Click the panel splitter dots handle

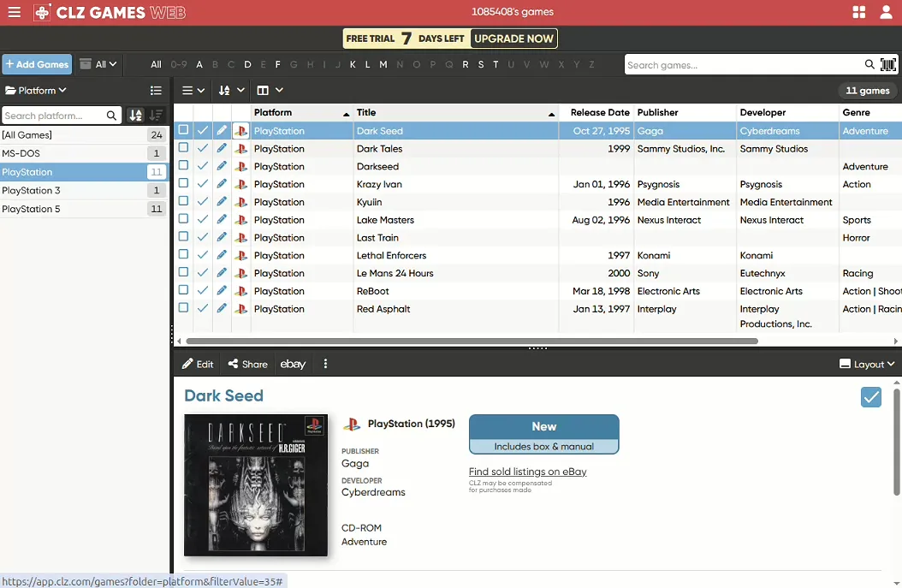coord(537,348)
